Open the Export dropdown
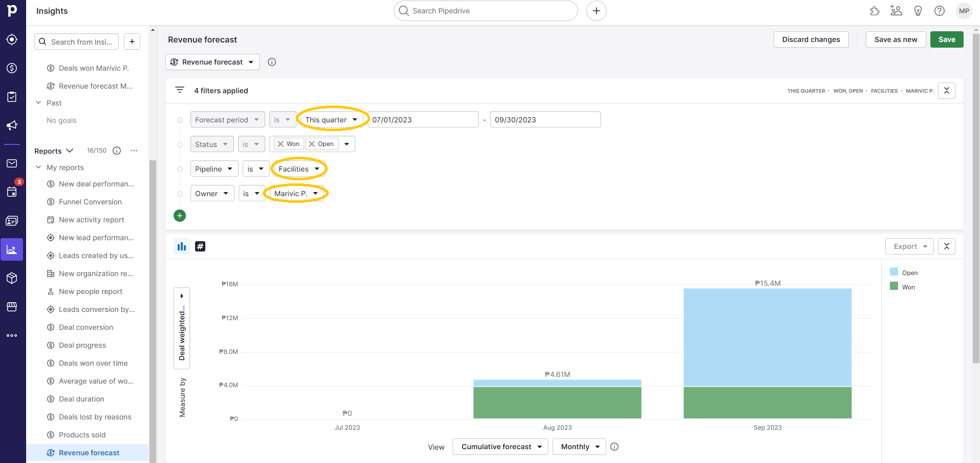 [x=909, y=246]
